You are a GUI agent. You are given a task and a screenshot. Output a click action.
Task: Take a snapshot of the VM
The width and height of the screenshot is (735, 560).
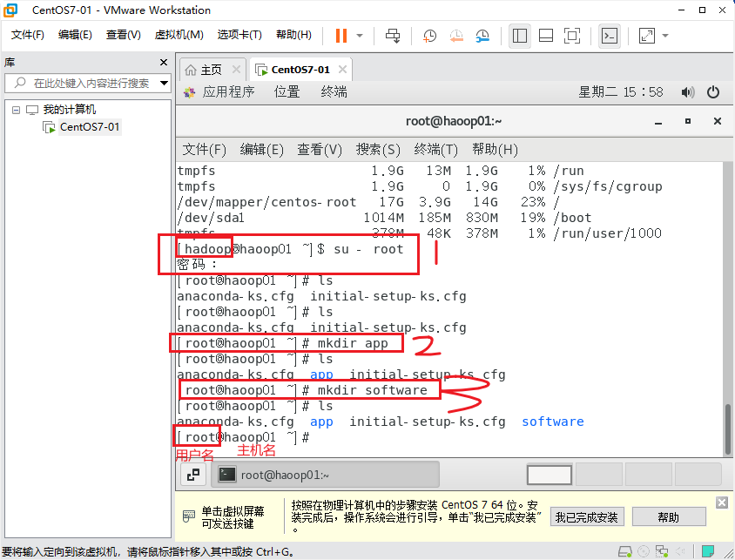429,36
